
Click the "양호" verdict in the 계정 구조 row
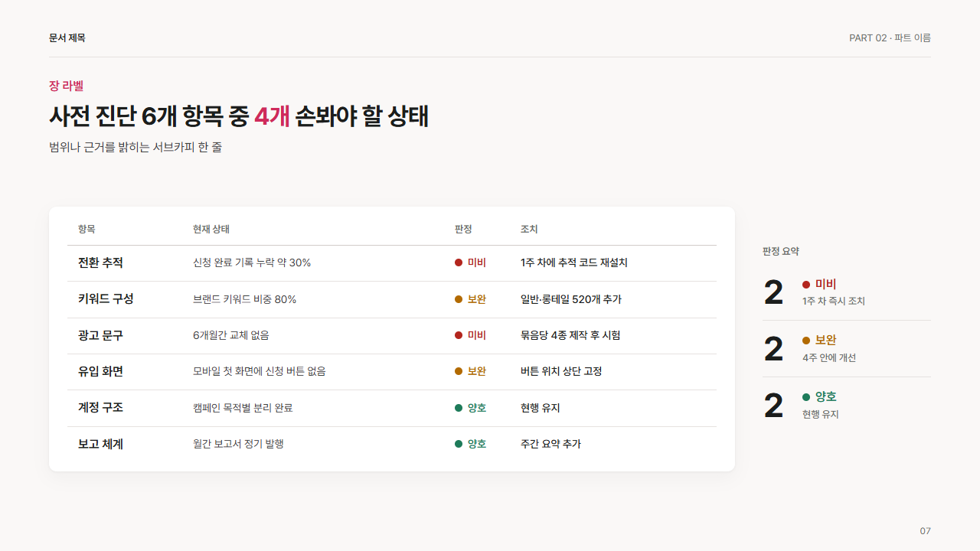[470, 408]
